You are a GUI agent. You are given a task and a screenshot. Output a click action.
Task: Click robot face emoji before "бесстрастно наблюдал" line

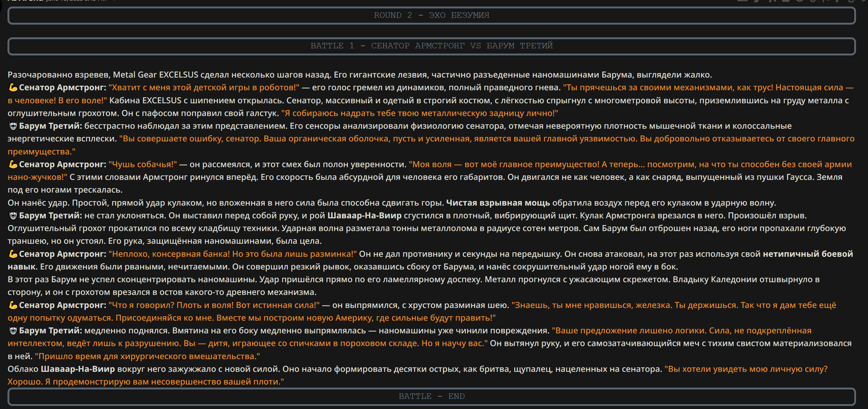[x=13, y=126]
